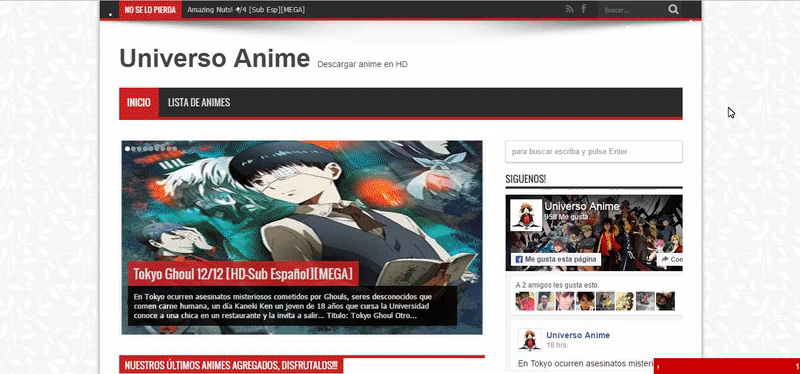Open the Facebook icon in top bar
The width and height of the screenshot is (800, 374).
(584, 9)
